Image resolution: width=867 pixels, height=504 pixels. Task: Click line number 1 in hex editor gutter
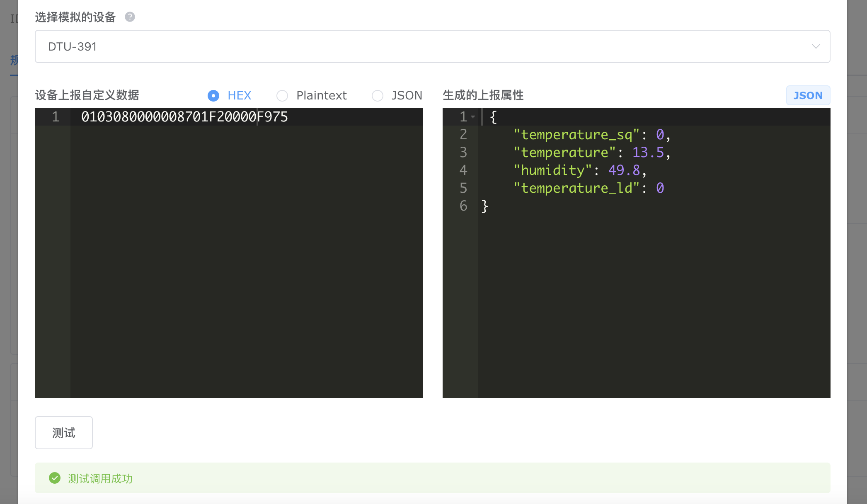point(56,117)
